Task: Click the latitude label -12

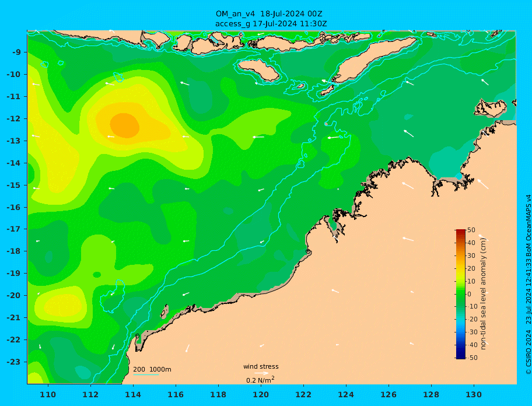Action: coord(13,119)
